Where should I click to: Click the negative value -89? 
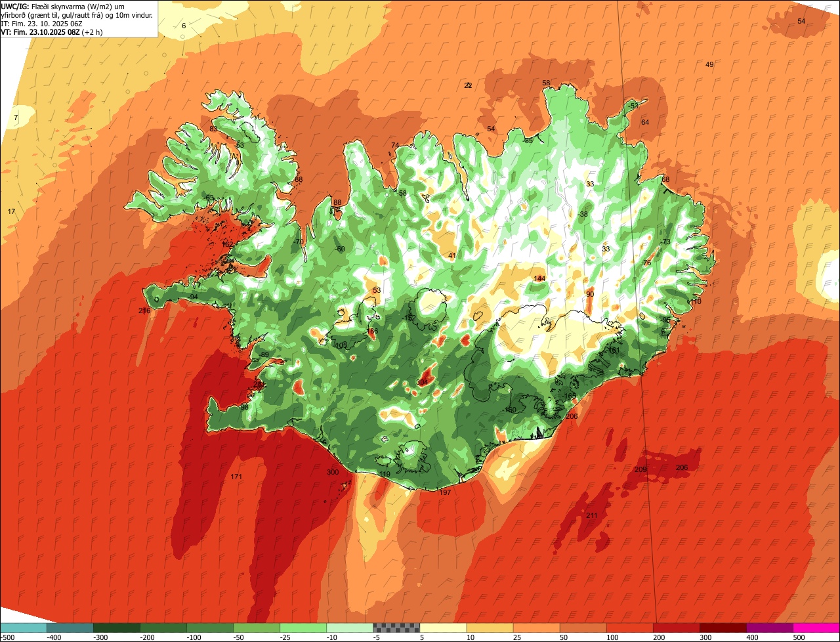[264, 354]
